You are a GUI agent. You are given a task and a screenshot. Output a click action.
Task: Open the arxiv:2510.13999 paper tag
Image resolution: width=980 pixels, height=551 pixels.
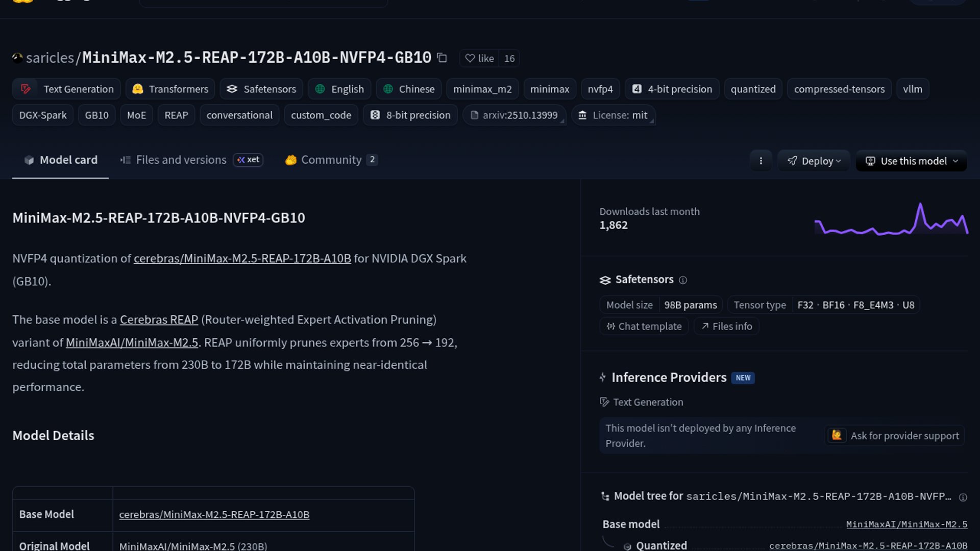click(x=514, y=115)
